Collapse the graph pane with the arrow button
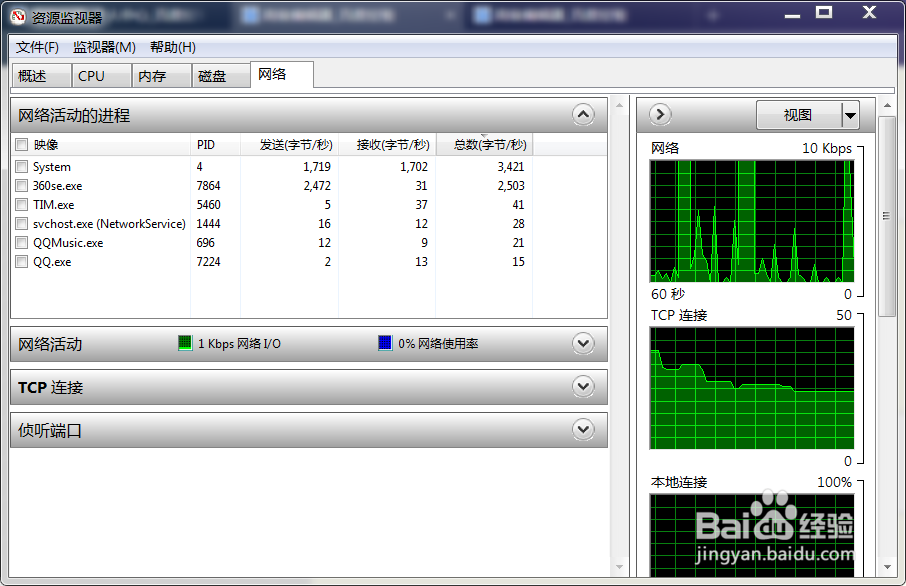This screenshot has height=586, width=906. [x=660, y=114]
